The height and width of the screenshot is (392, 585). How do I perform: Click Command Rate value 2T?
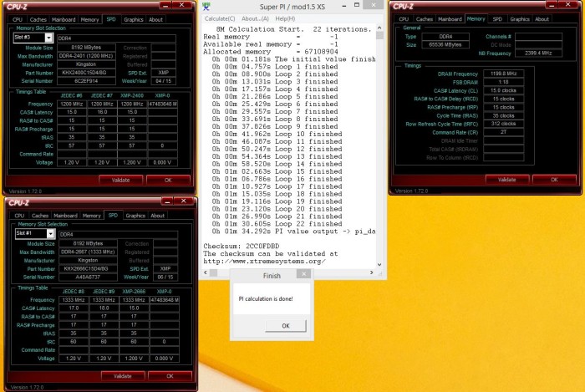point(504,132)
